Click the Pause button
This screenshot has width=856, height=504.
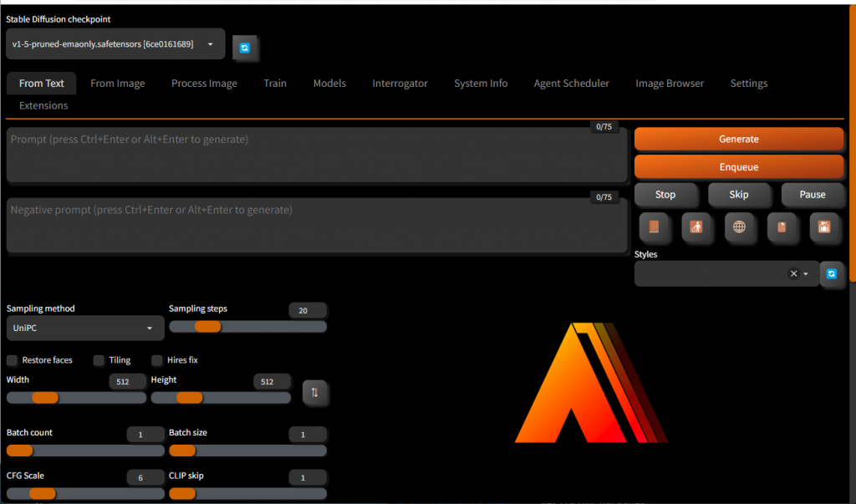coord(813,195)
